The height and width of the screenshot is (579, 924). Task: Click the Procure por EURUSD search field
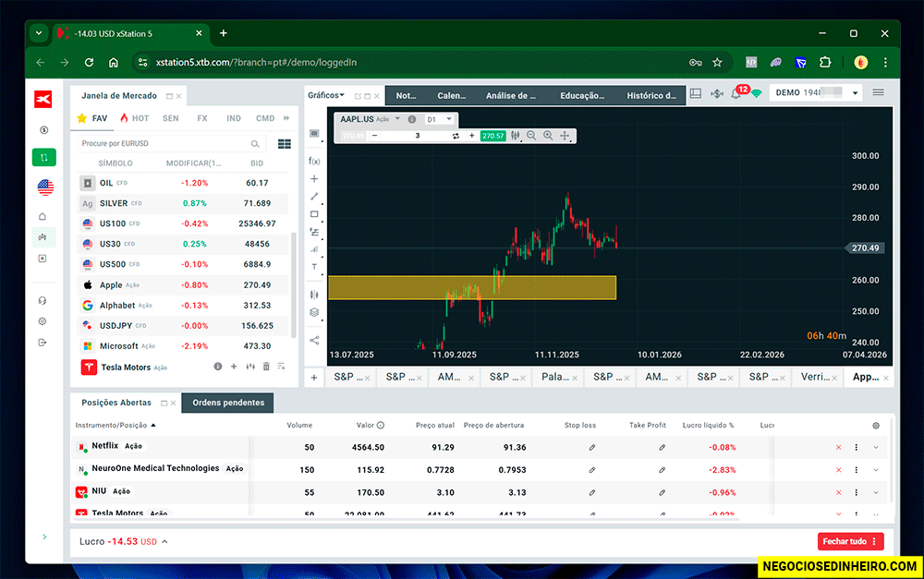171,144
